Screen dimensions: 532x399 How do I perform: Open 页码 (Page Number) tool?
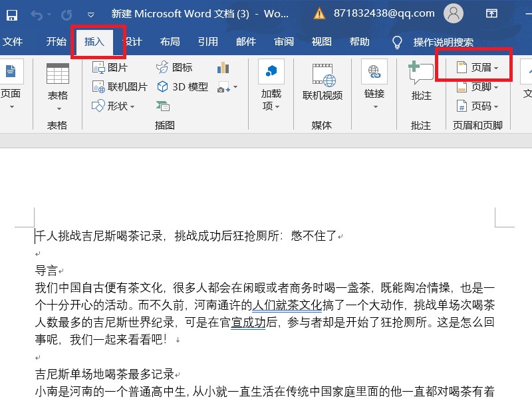click(462, 106)
